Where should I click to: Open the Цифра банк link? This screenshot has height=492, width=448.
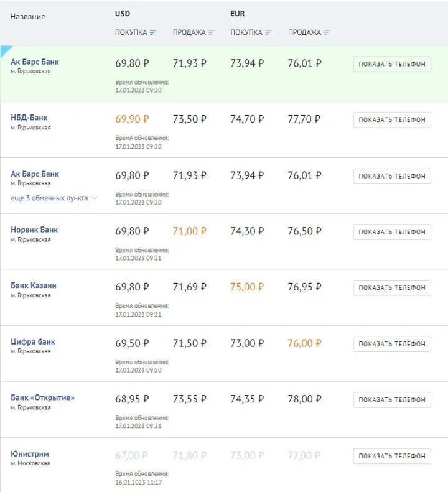tap(33, 341)
